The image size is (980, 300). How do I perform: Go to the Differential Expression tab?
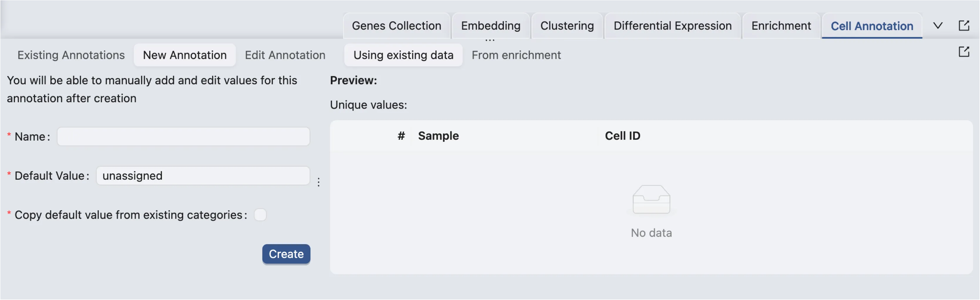672,26
